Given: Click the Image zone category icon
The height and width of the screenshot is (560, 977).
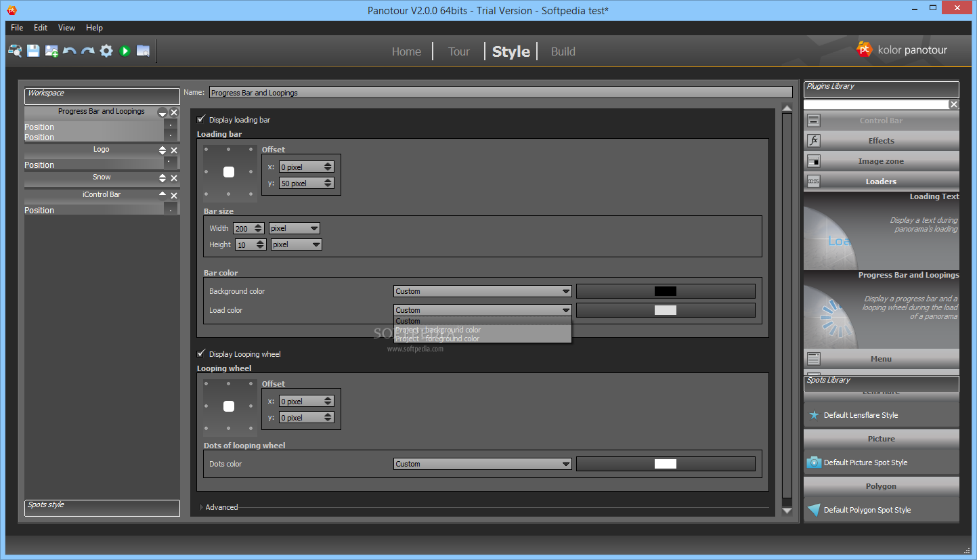Looking at the screenshot, I should click(x=814, y=161).
